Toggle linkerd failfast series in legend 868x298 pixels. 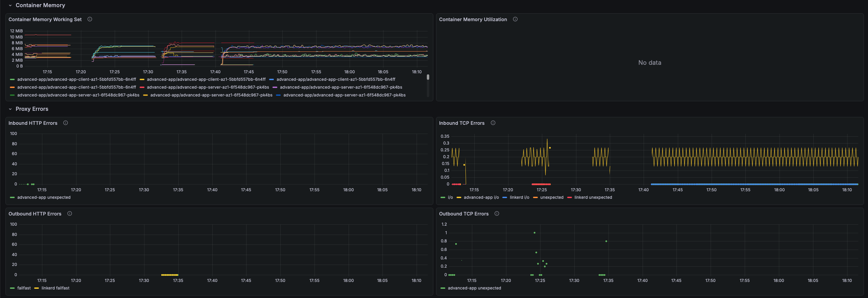55,288
